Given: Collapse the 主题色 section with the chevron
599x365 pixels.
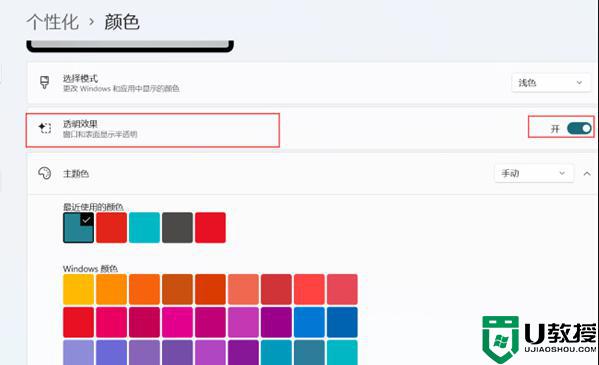Looking at the screenshot, I should point(587,174).
